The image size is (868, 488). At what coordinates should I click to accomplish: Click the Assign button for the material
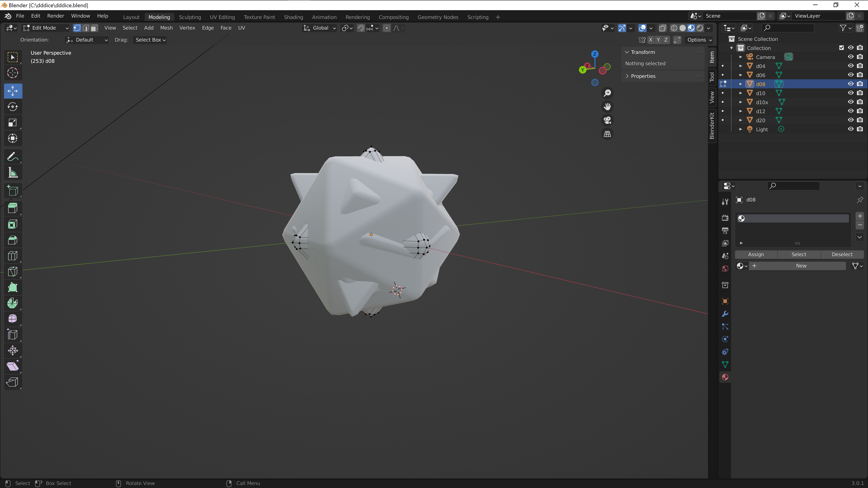tap(756, 254)
